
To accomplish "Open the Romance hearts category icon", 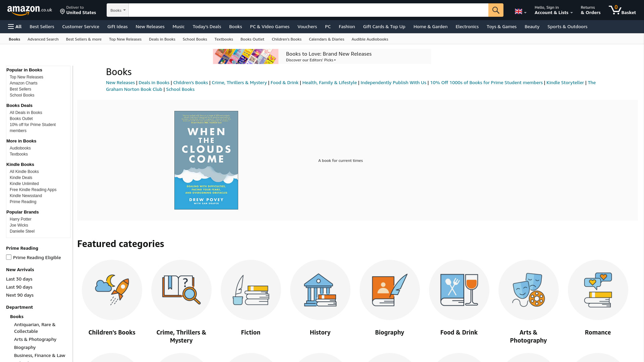I will click(x=598, y=290).
